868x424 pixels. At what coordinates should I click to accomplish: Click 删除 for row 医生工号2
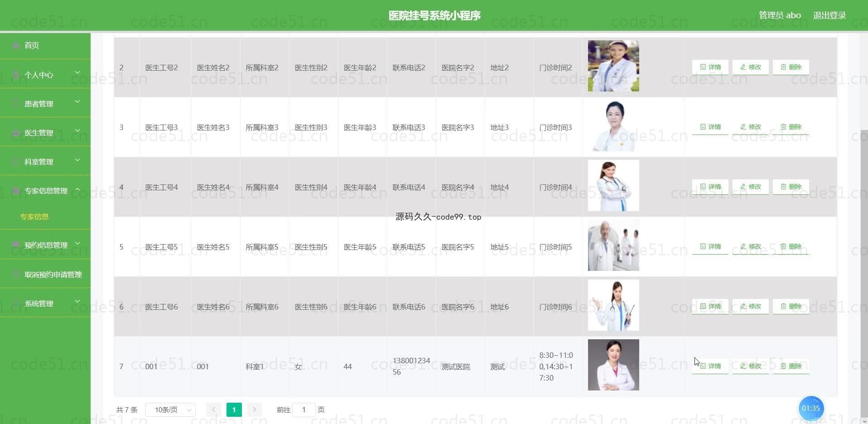point(791,67)
